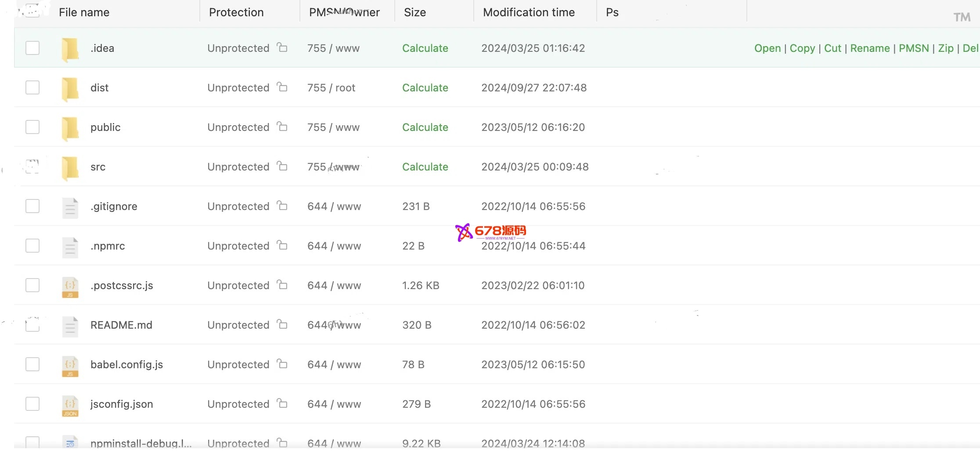
Task: Click the lock icon in the public row
Action: (282, 127)
